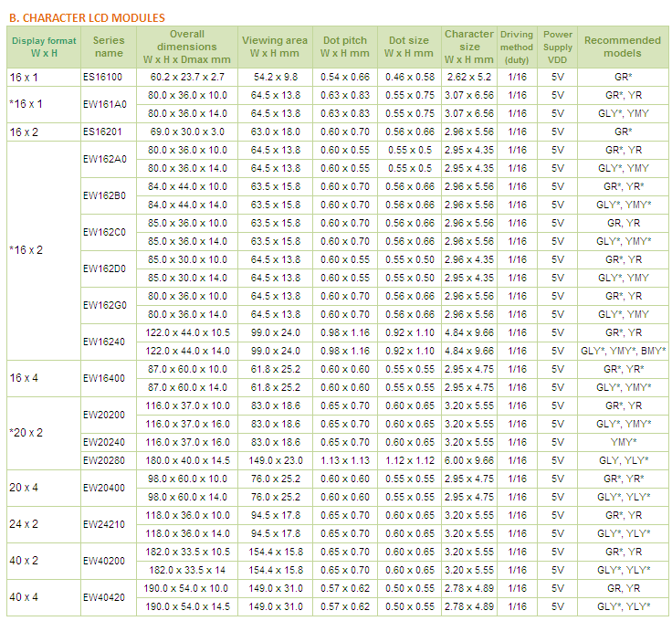Click the 'Display format W x H' column header
Image resolution: width=672 pixels, height=621 pixels.
(44, 47)
